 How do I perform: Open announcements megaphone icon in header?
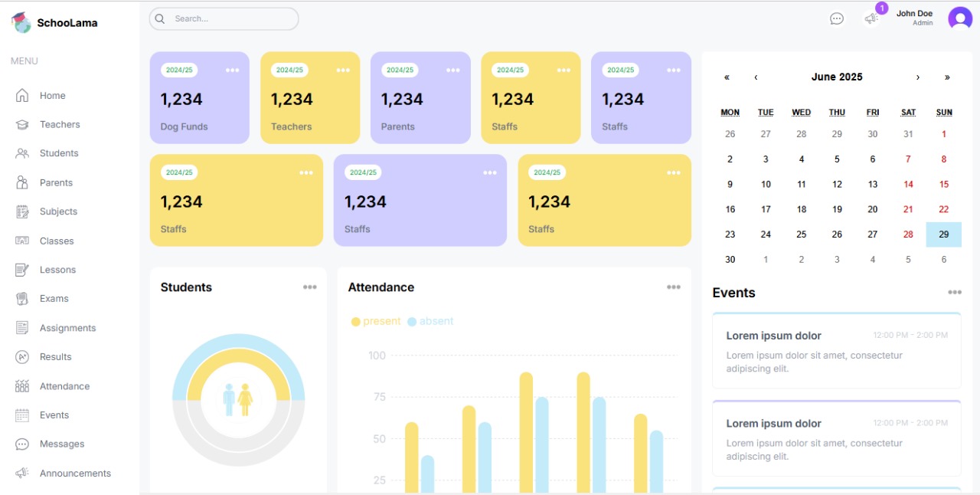point(871,18)
